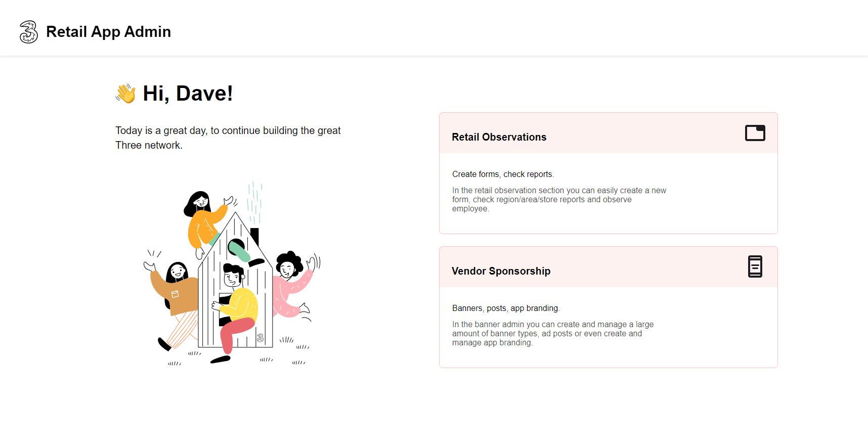Open the Retail Observations card description

[559, 199]
